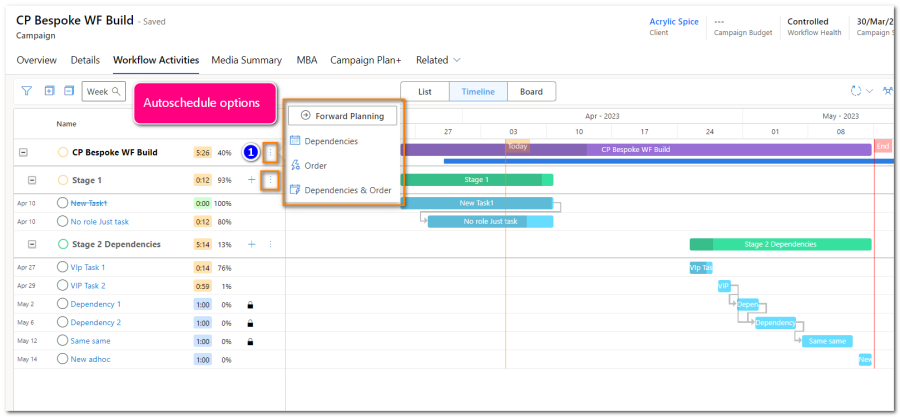
Task: Collapse the CP Bespoke WF Build row
Action: pos(24,153)
